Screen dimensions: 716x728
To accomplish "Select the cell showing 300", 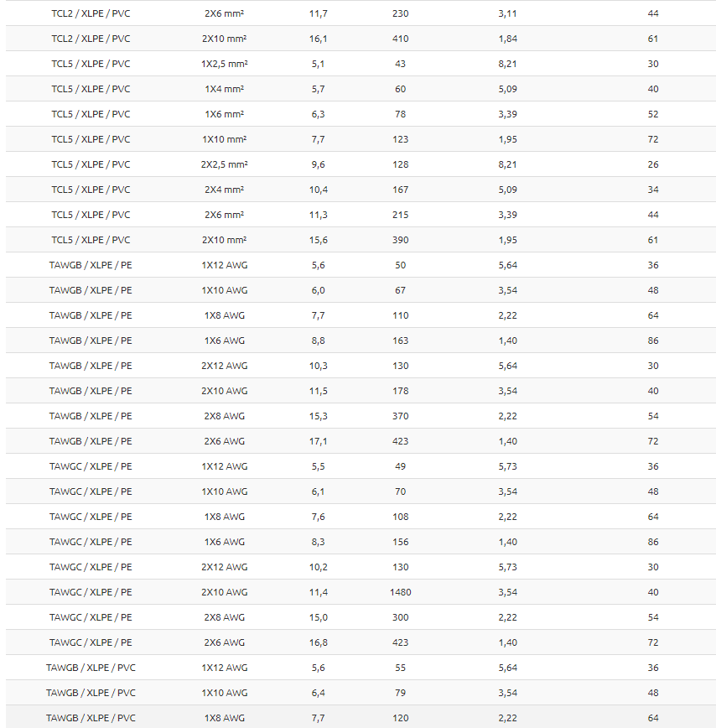I will pyautogui.click(x=400, y=617).
